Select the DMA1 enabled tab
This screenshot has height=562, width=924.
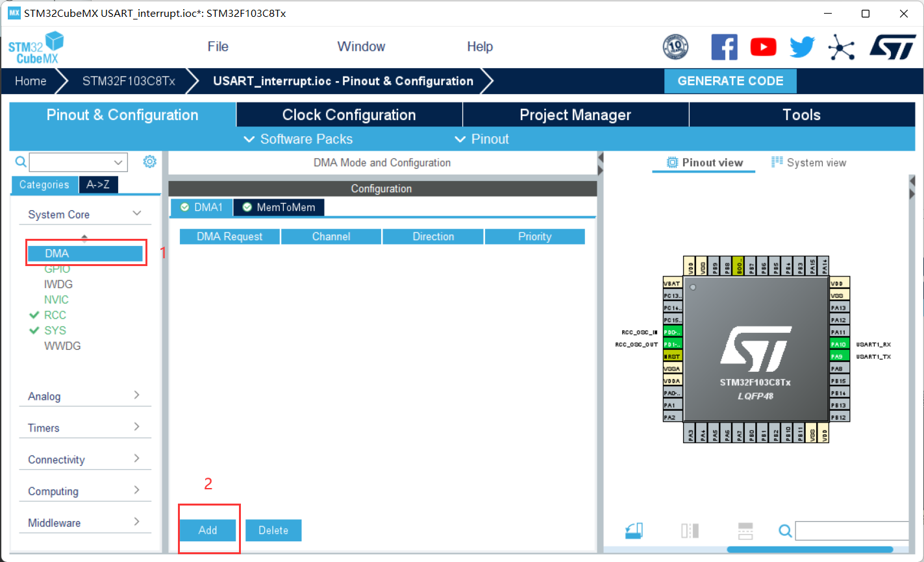click(201, 207)
